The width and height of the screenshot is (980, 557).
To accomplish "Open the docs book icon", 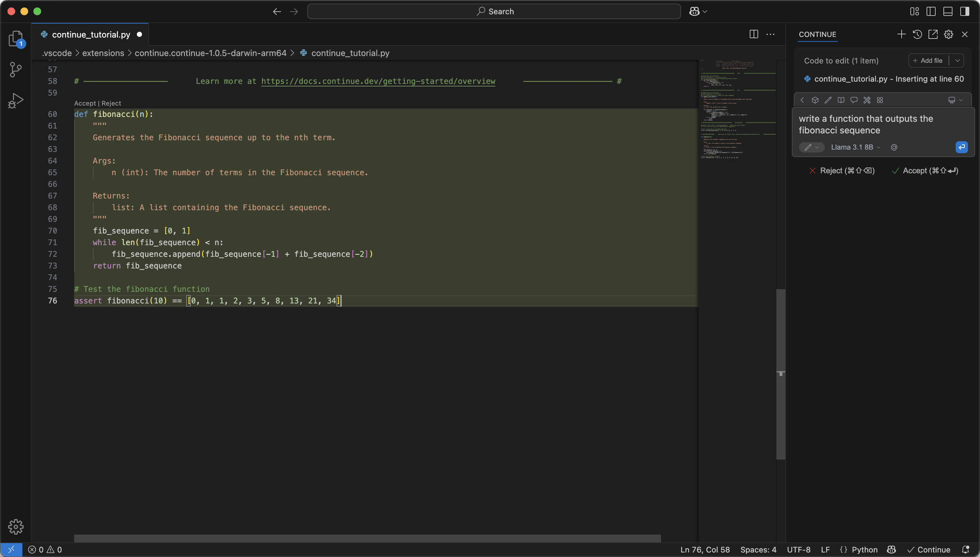I will pos(841,100).
